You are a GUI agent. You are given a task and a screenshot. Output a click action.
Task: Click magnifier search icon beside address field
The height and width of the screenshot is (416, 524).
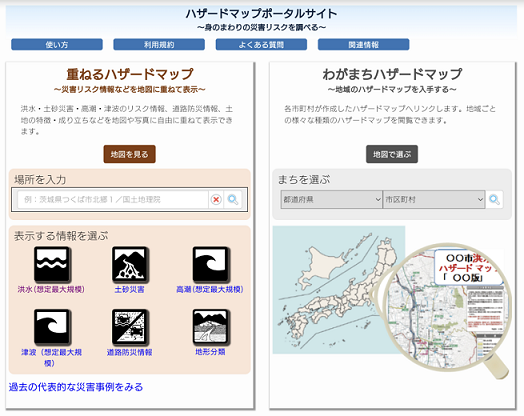(233, 199)
